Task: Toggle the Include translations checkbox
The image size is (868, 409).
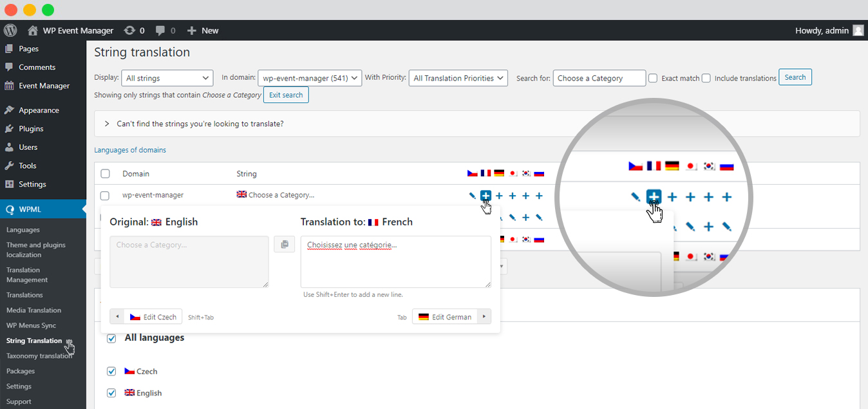Action: click(x=706, y=78)
